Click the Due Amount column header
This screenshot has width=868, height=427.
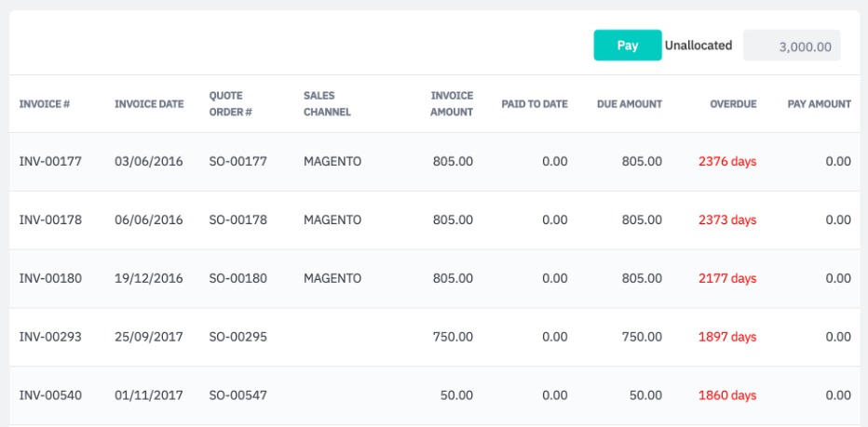click(x=630, y=104)
